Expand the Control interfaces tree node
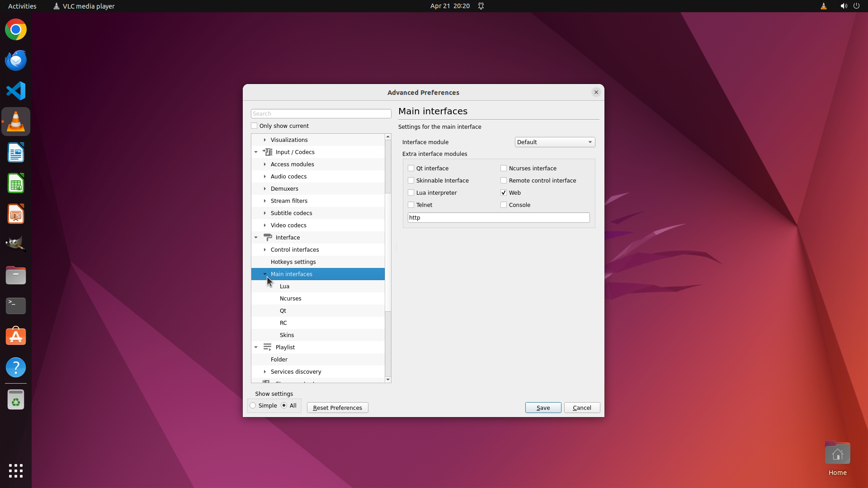Viewport: 868px width, 488px height. [265, 249]
